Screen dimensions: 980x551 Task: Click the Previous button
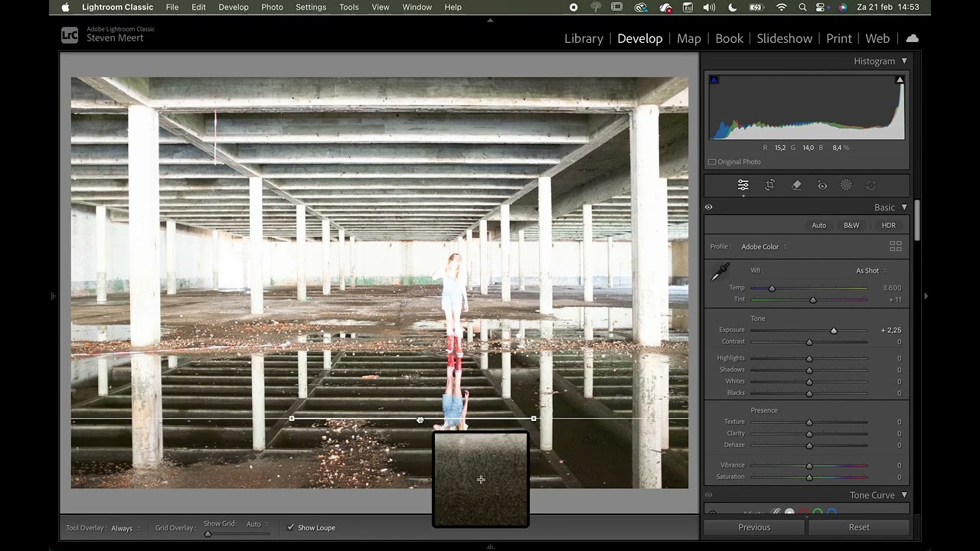click(754, 527)
